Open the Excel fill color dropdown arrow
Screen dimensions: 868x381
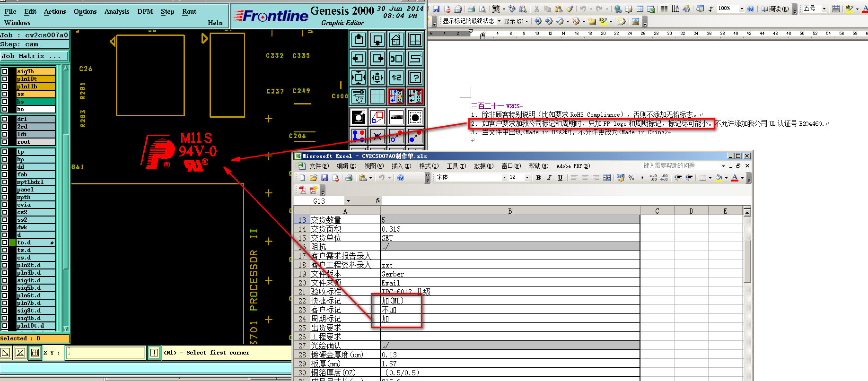pyautogui.click(x=726, y=178)
